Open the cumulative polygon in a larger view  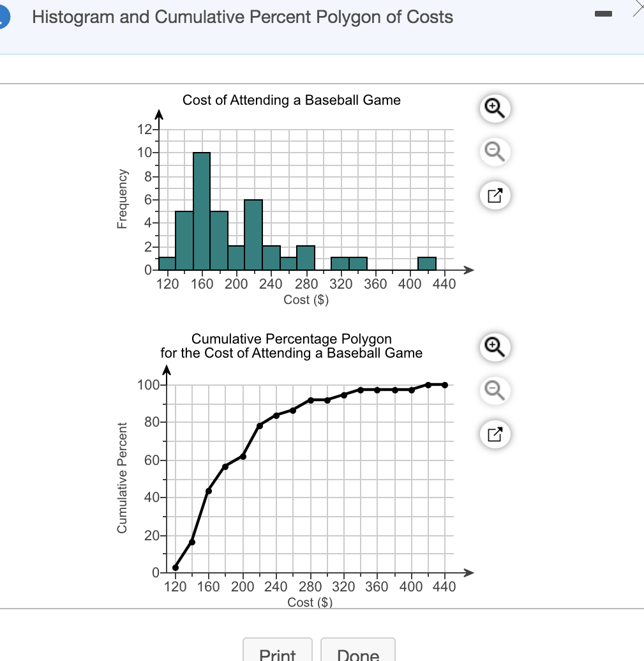coord(495,434)
